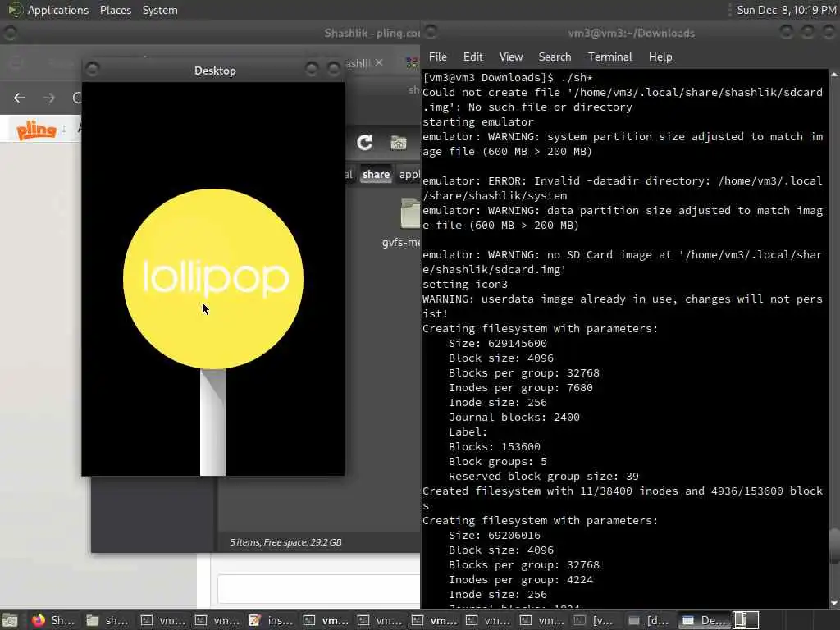This screenshot has width=840, height=630.
Task: Click the Desktop window title bar
Action: [215, 71]
